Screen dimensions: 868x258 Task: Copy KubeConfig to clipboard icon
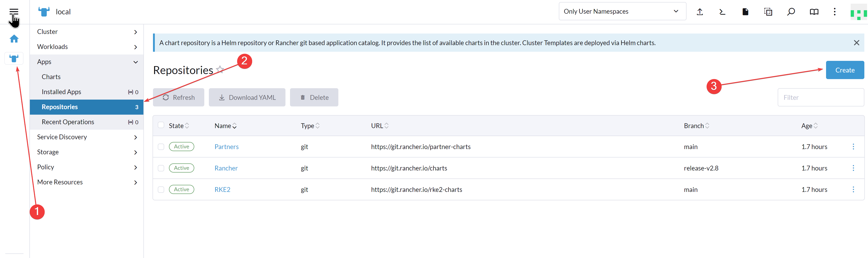[x=768, y=12]
